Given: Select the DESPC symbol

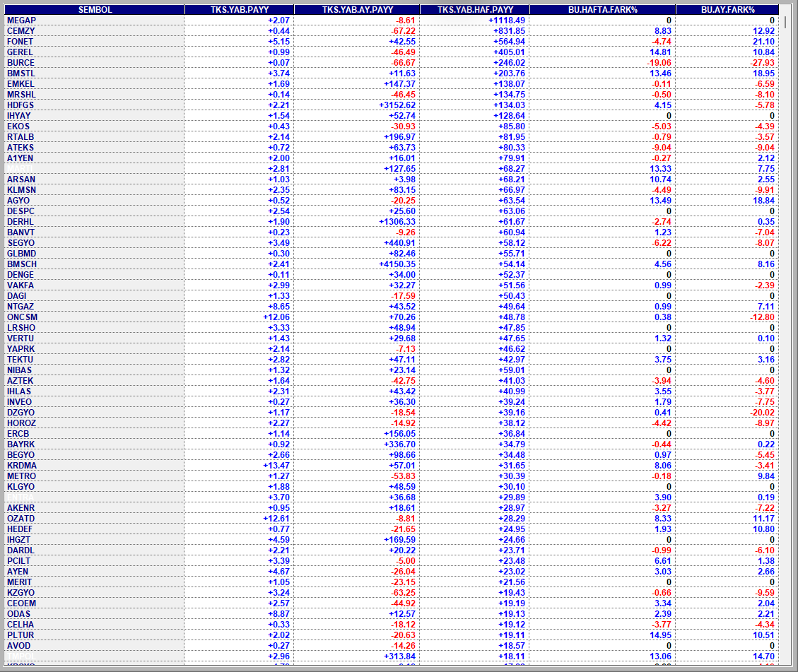Looking at the screenshot, I should coord(21,211).
